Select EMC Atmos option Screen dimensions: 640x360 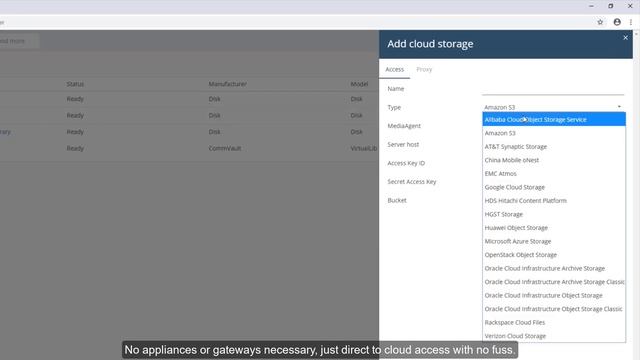(x=554, y=173)
